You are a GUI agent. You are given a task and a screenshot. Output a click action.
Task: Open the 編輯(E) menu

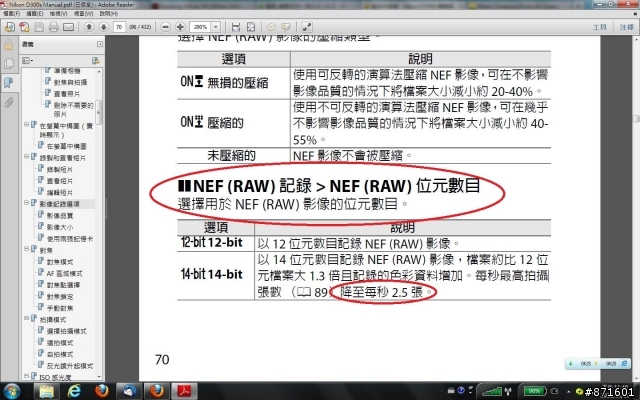(35, 13)
